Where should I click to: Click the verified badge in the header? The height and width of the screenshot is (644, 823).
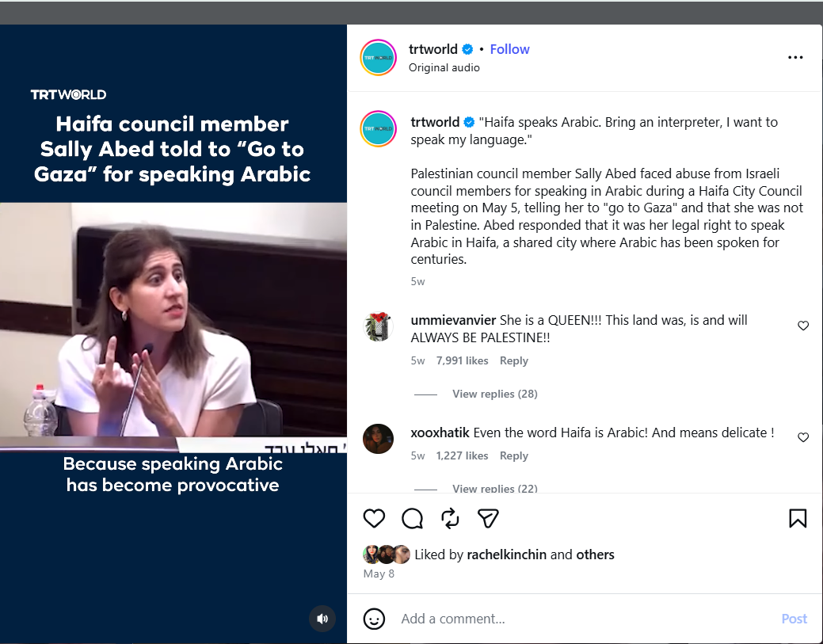467,49
